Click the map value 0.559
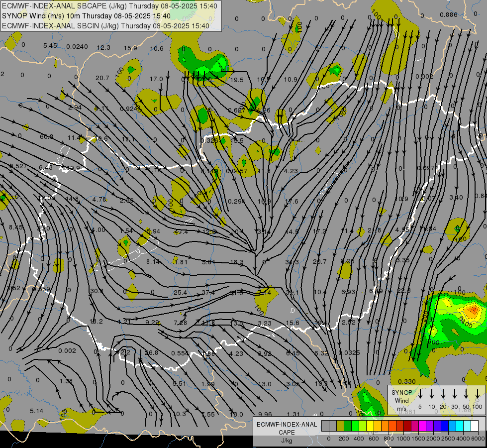 [41, 289]
